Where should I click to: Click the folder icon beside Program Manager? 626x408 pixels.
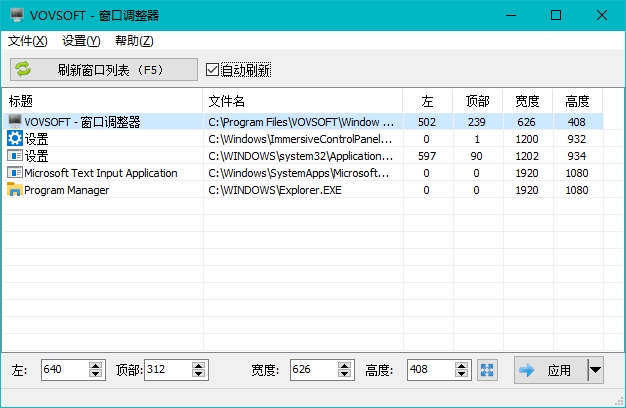tap(15, 190)
